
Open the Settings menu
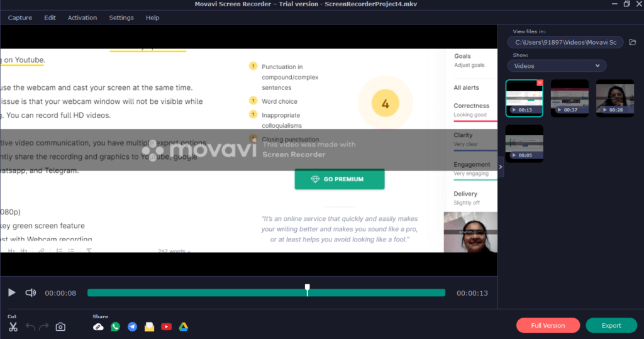[x=121, y=18]
